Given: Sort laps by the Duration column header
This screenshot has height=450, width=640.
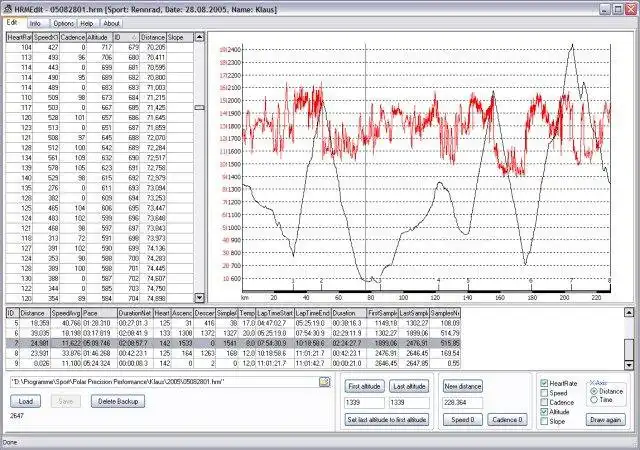Looking at the screenshot, I should click(349, 313).
